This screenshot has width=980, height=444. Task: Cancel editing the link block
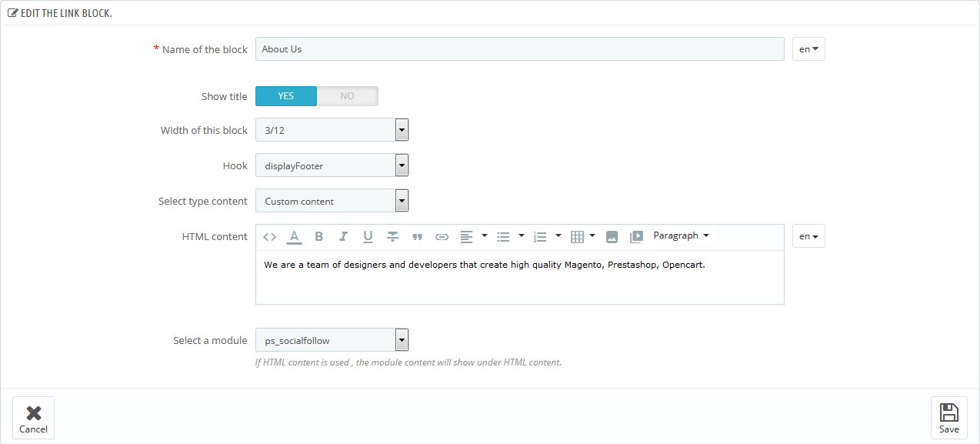coord(33,416)
